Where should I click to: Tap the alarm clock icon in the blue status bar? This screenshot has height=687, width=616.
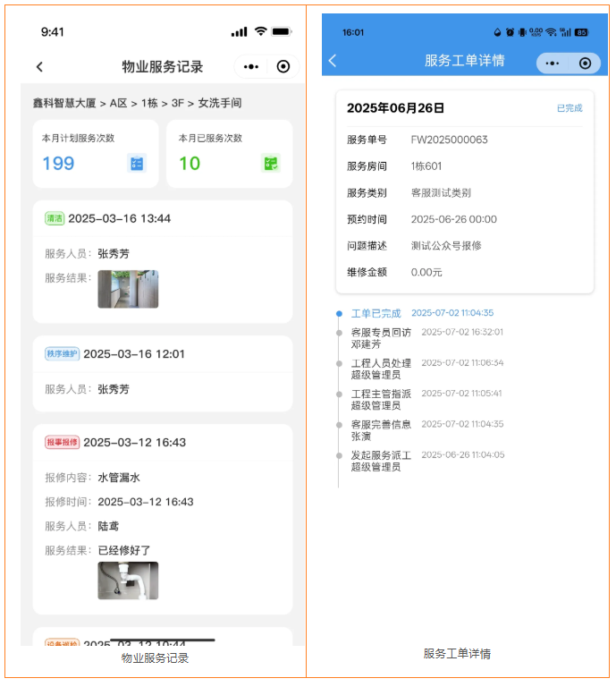click(510, 32)
